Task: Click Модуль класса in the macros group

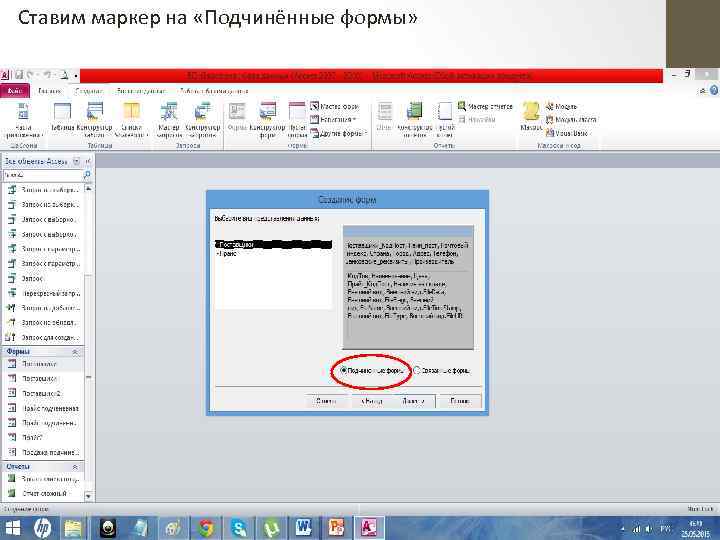Action: (571, 119)
